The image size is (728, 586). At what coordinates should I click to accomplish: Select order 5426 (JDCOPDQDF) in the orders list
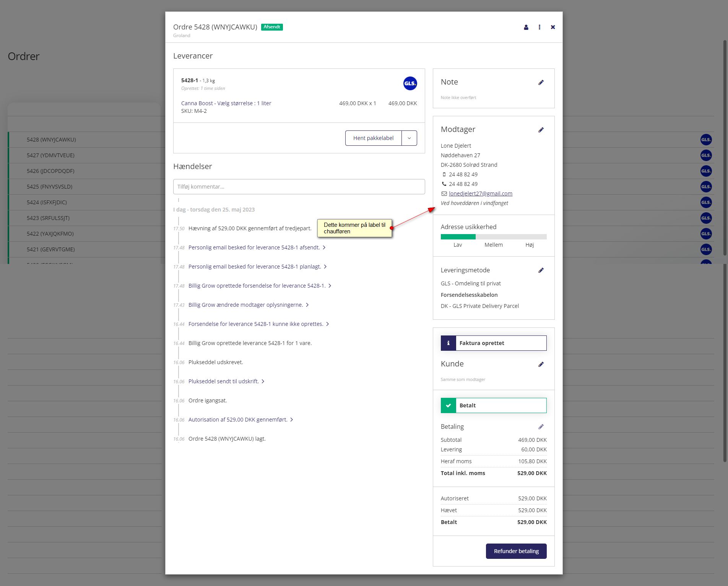tap(50, 171)
